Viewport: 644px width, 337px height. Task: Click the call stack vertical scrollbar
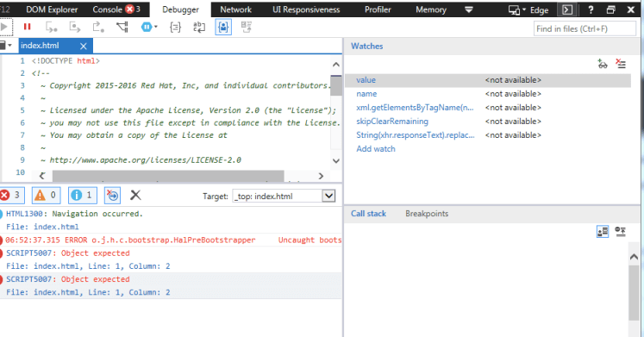click(634, 292)
